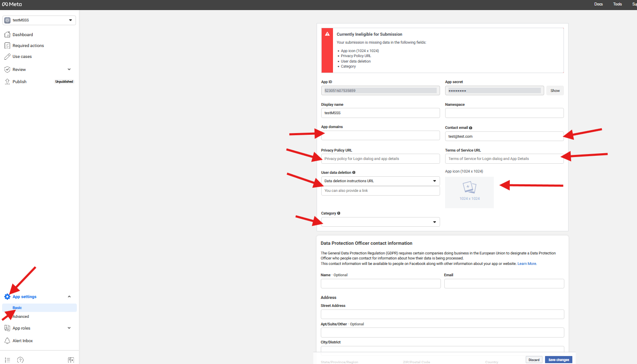The image size is (637, 364).
Task: Select Basic under App settings
Action: pyautogui.click(x=17, y=308)
